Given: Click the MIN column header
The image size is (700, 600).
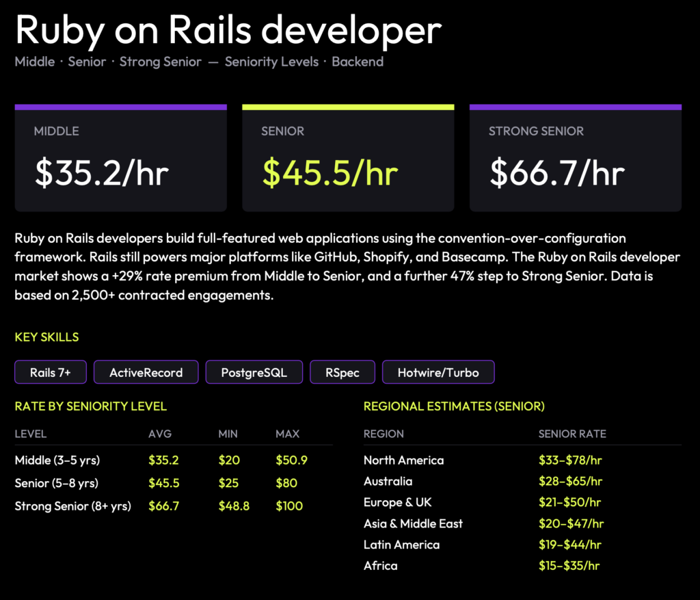Looking at the screenshot, I should [228, 434].
